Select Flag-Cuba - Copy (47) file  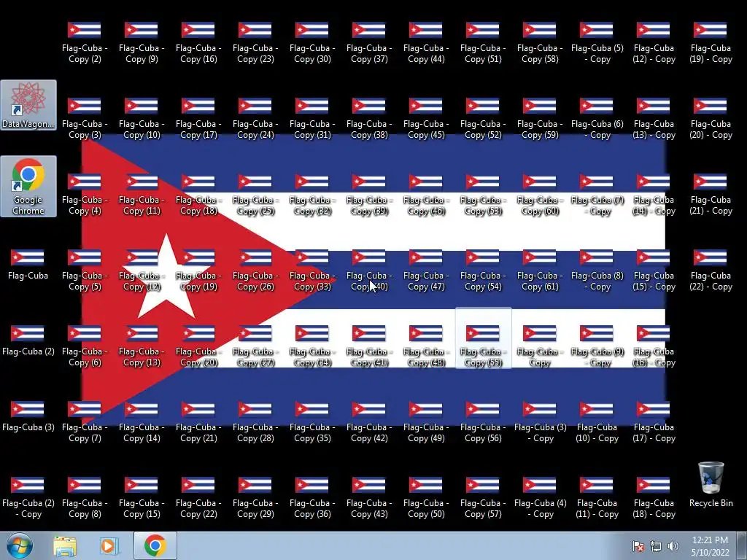click(426, 270)
